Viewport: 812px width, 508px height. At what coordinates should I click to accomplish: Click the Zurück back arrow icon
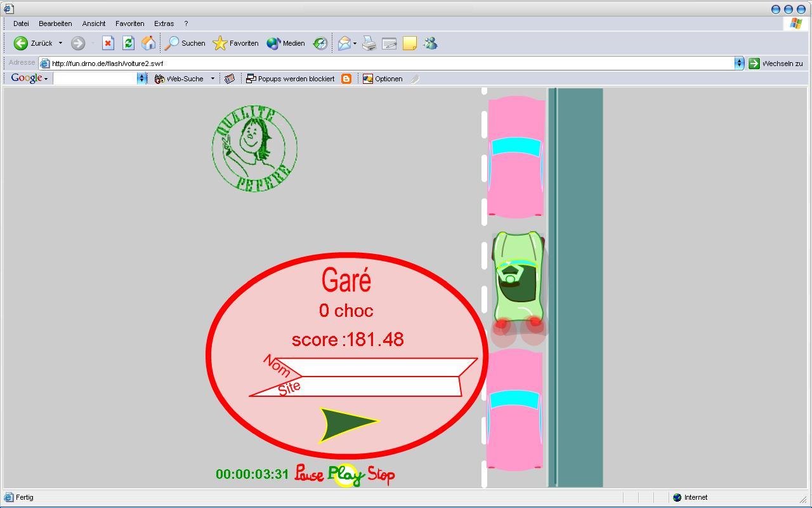click(21, 43)
